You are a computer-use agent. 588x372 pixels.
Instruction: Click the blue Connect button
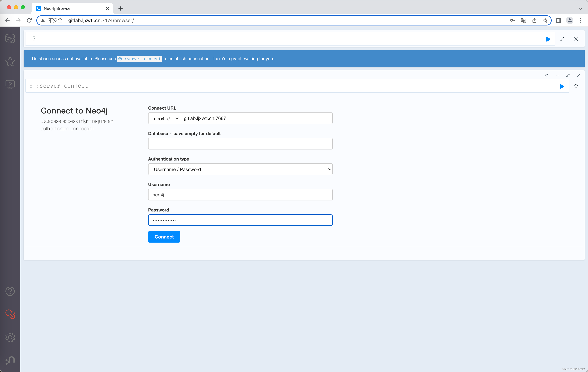point(164,237)
